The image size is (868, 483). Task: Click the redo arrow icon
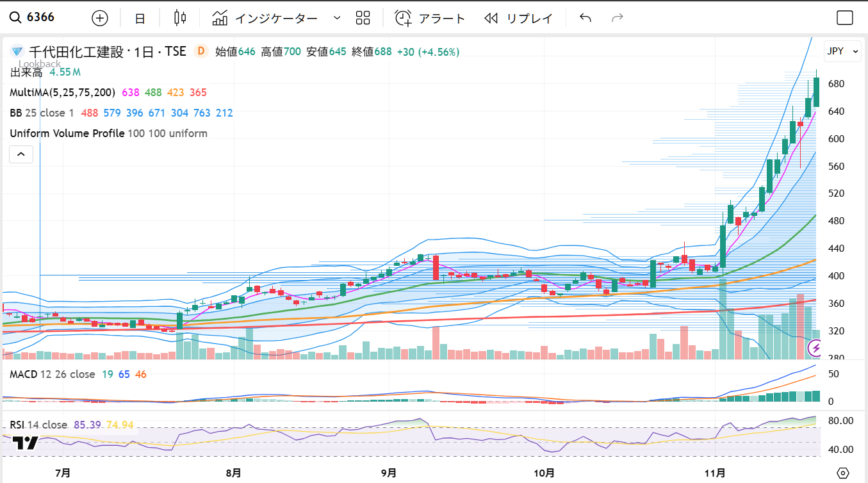click(x=618, y=18)
